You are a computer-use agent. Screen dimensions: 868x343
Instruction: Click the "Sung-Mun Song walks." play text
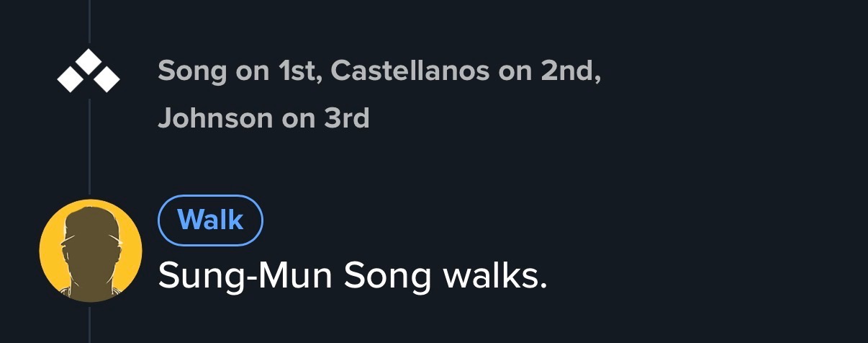pos(353,277)
